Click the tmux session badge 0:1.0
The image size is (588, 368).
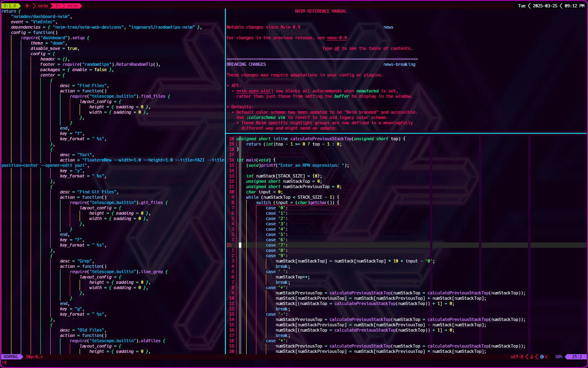tap(10, 6)
